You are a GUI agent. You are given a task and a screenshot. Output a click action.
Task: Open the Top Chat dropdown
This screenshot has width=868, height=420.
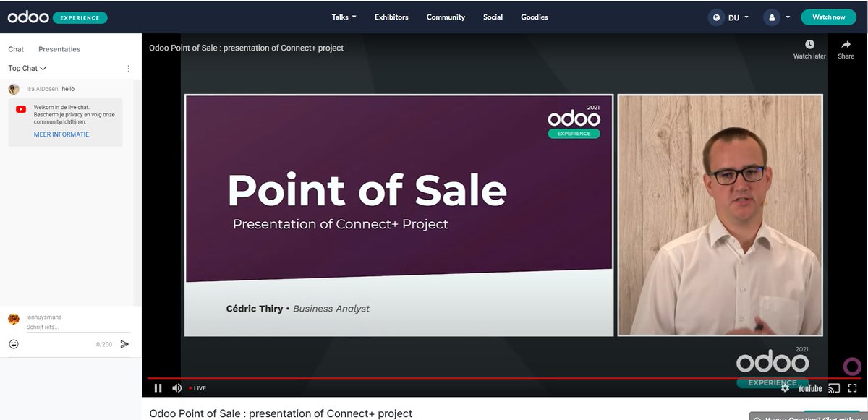[x=25, y=68]
